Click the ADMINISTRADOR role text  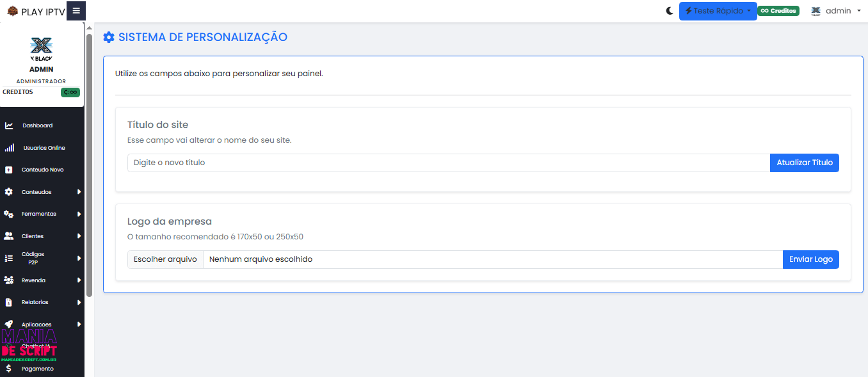(41, 81)
